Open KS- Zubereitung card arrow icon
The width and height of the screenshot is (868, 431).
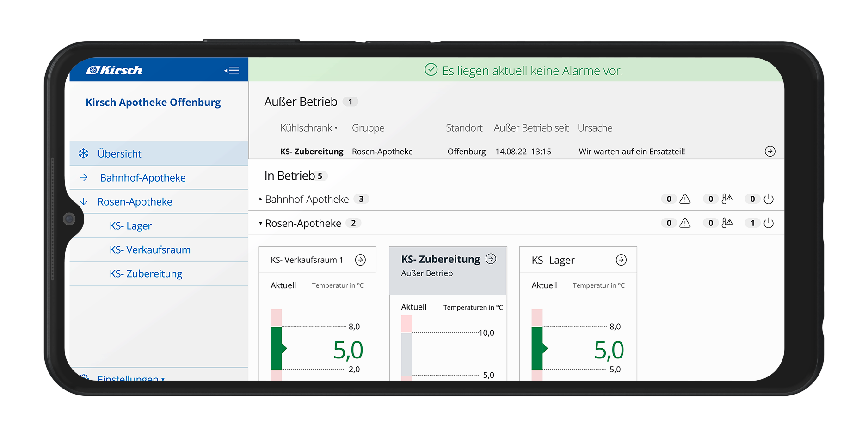(x=491, y=259)
